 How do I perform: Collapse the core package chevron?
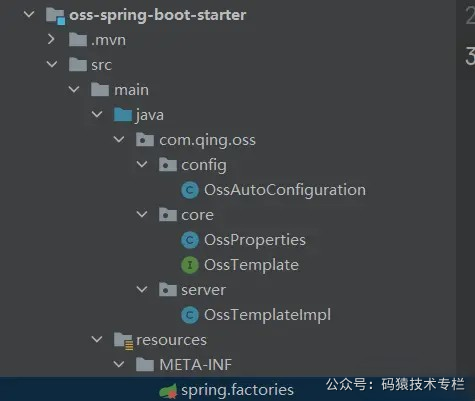coord(142,214)
